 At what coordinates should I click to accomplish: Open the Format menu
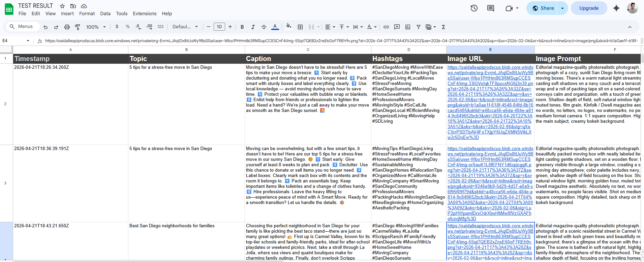tap(87, 13)
